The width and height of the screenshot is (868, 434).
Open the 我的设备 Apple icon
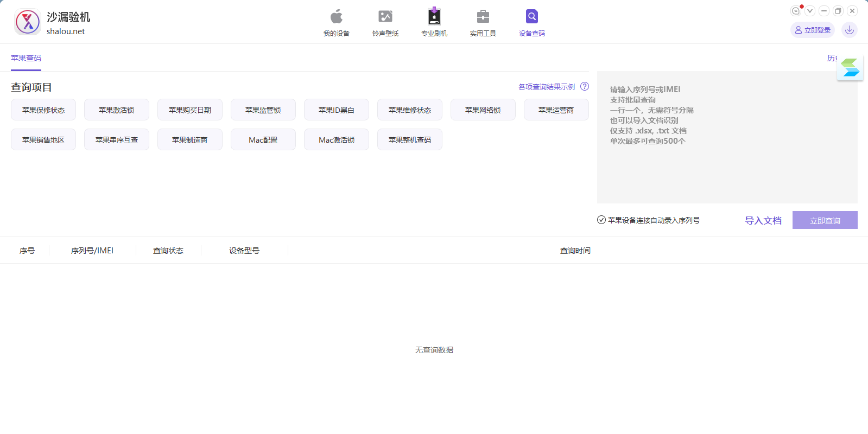point(337,17)
